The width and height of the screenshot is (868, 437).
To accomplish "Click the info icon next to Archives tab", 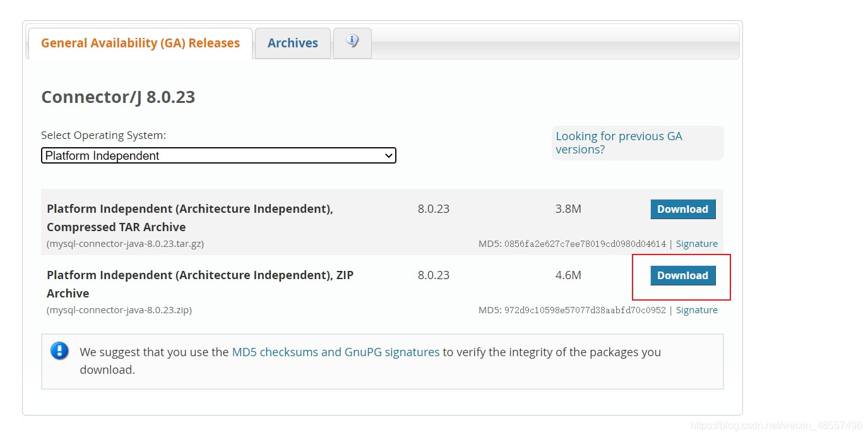I will tap(352, 42).
